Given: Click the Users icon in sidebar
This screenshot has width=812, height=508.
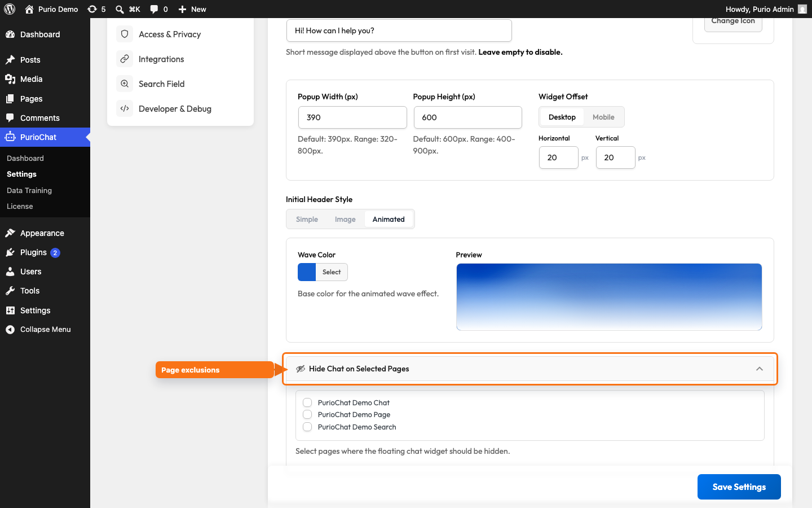Looking at the screenshot, I should tap(10, 271).
